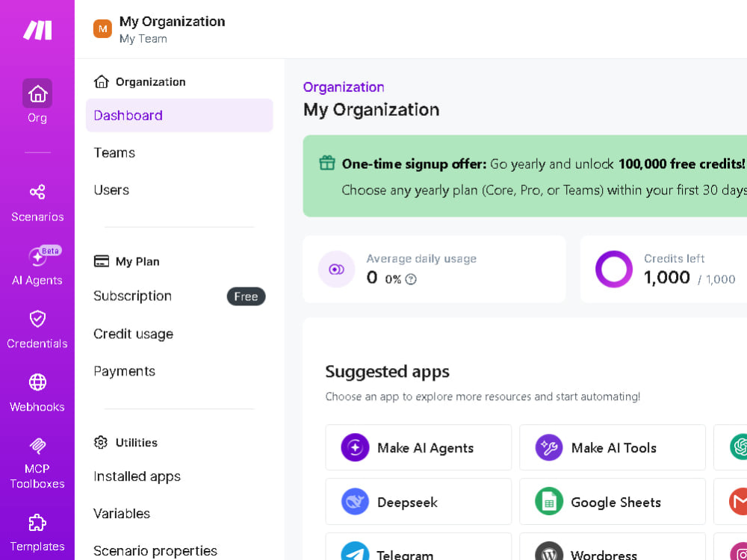Click the gift icon in signup offer
The image size is (747, 560).
(327, 163)
